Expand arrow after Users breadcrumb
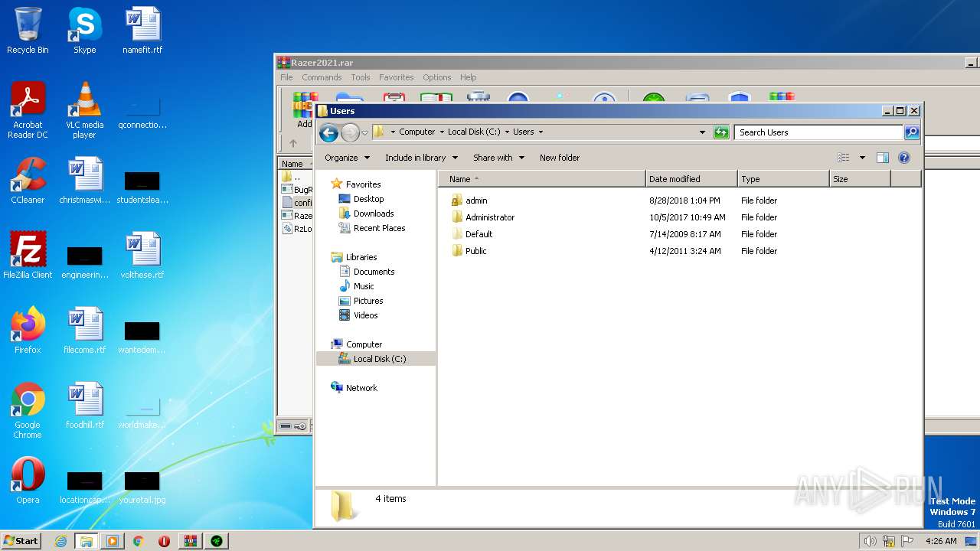The height and width of the screenshot is (551, 980). 541,132
